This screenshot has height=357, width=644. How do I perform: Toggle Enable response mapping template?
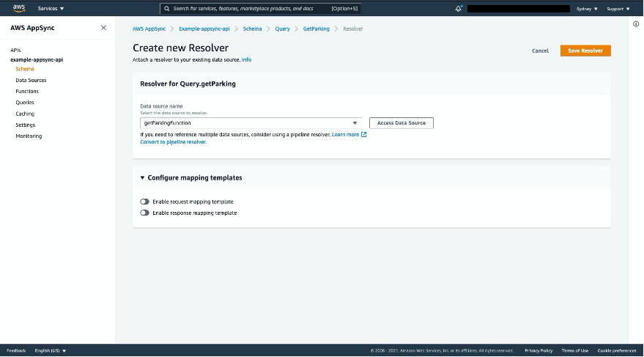[144, 213]
